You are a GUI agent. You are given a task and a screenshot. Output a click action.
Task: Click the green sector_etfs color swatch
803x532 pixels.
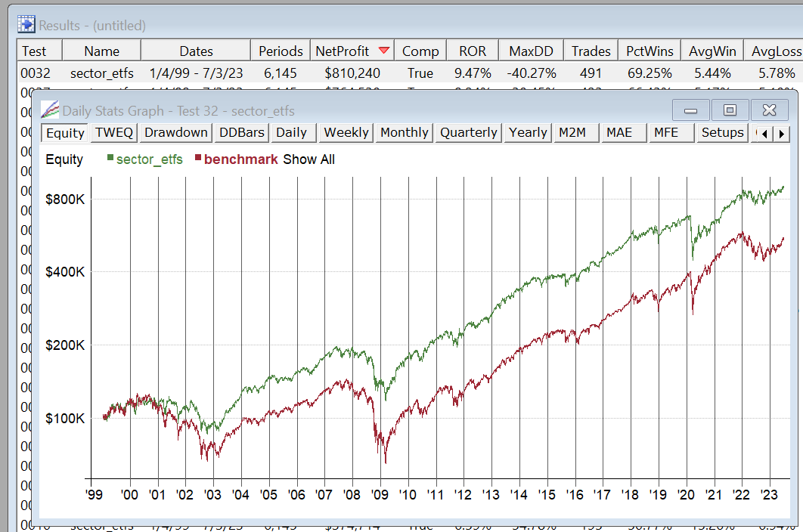pyautogui.click(x=111, y=159)
